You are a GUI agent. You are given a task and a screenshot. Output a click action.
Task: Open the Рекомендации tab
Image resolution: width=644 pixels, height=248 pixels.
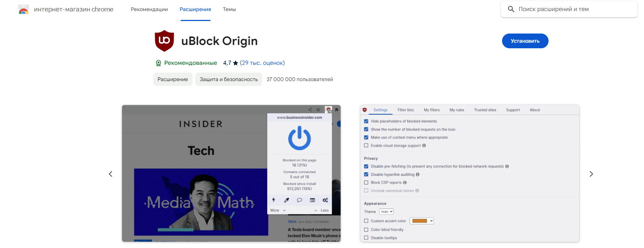(149, 10)
